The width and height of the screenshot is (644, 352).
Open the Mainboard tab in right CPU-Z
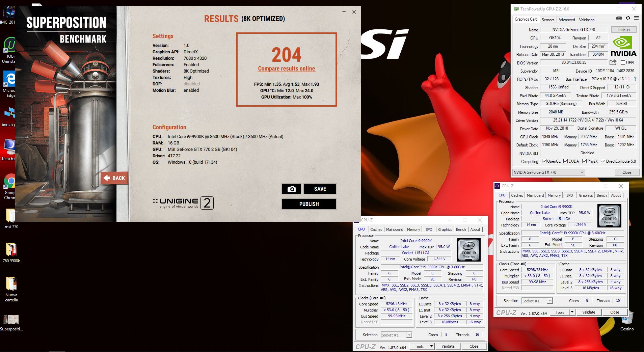535,195
